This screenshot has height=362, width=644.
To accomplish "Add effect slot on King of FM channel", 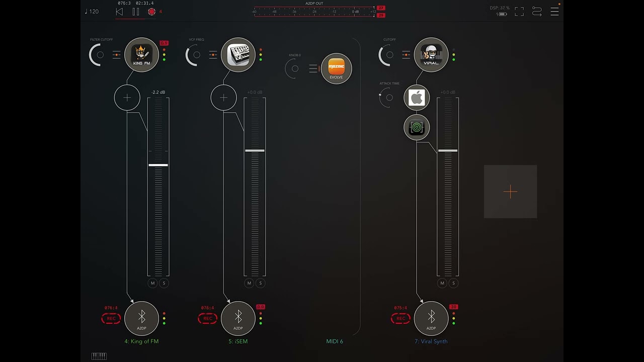I will [x=127, y=98].
